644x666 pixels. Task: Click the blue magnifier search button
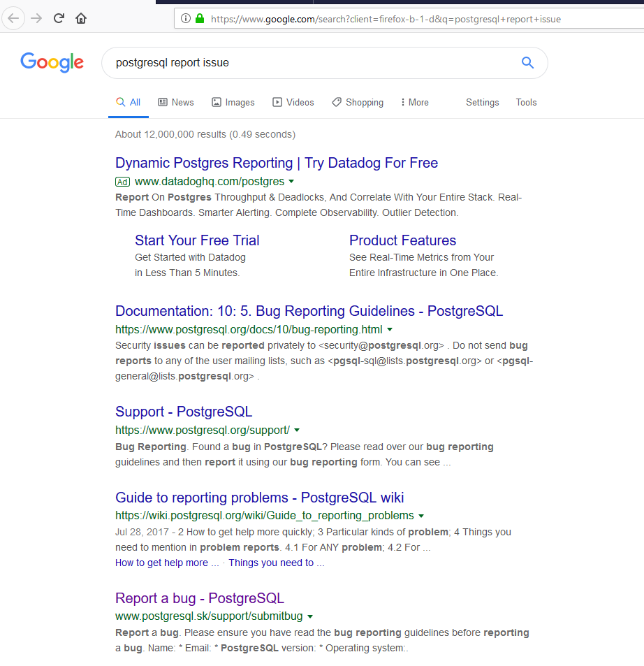click(x=527, y=63)
